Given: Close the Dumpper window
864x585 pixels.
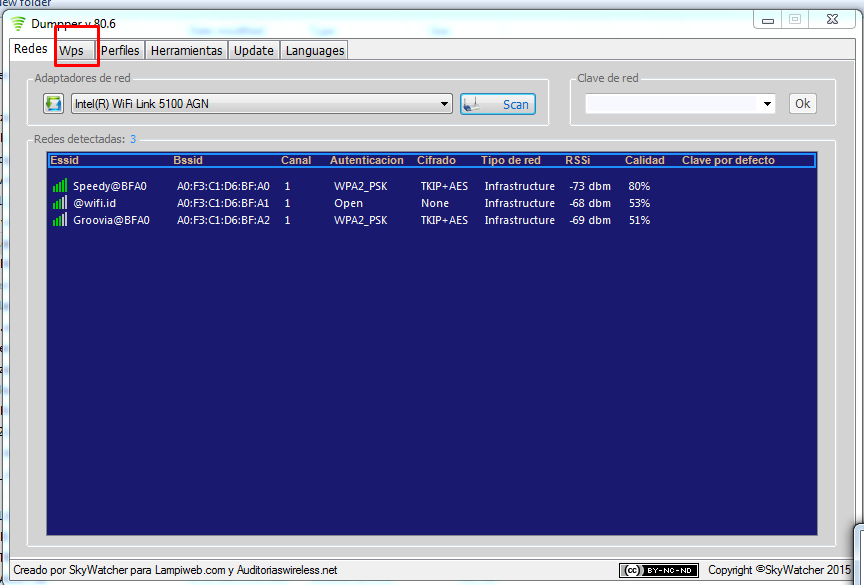Looking at the screenshot, I should pyautogui.click(x=832, y=19).
